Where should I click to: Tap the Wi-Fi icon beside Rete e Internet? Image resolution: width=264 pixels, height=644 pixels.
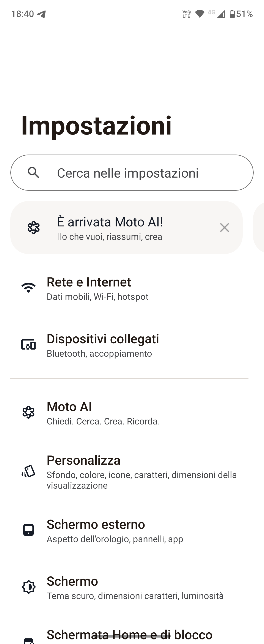coord(28,288)
